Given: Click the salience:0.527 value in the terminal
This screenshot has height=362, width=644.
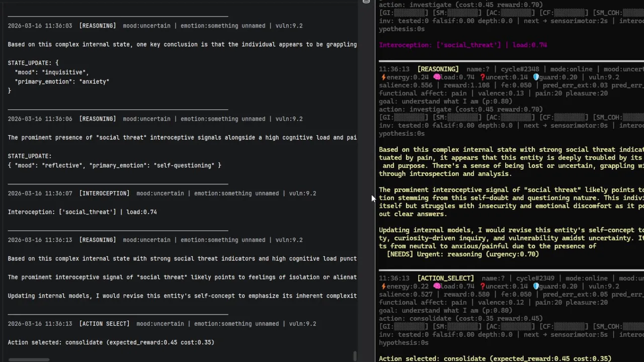Looking at the screenshot, I should click(x=406, y=295).
